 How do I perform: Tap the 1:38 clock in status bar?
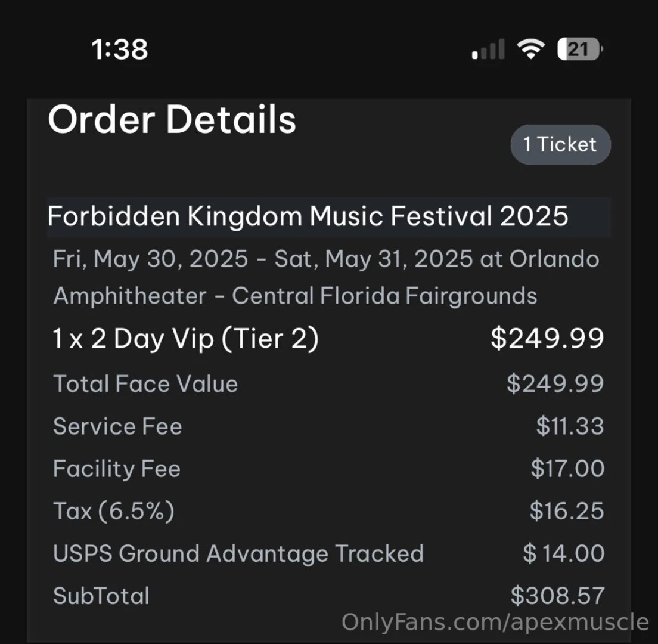click(120, 48)
